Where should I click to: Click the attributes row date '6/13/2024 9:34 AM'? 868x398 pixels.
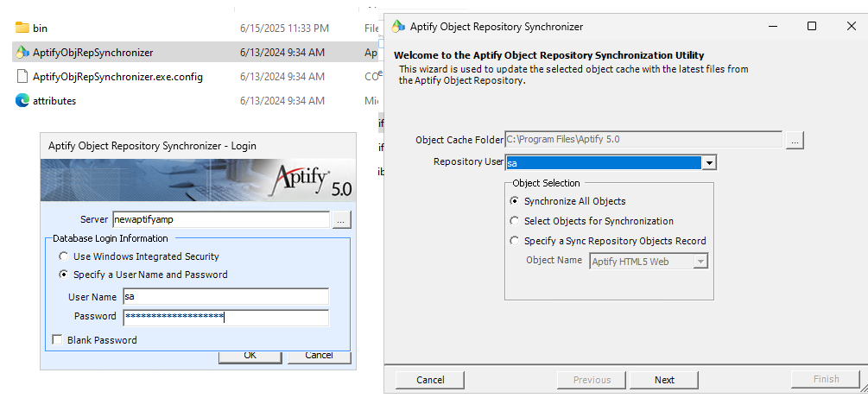282,101
